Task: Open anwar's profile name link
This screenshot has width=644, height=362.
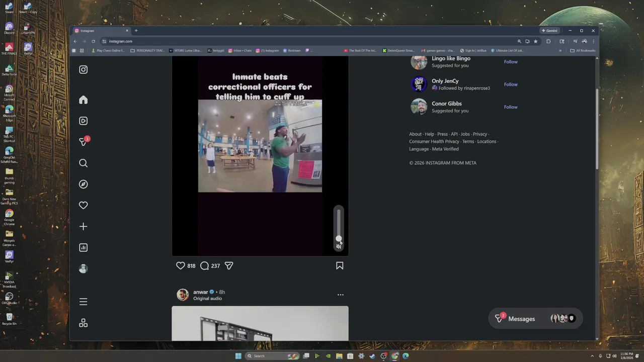Action: pyautogui.click(x=201, y=292)
